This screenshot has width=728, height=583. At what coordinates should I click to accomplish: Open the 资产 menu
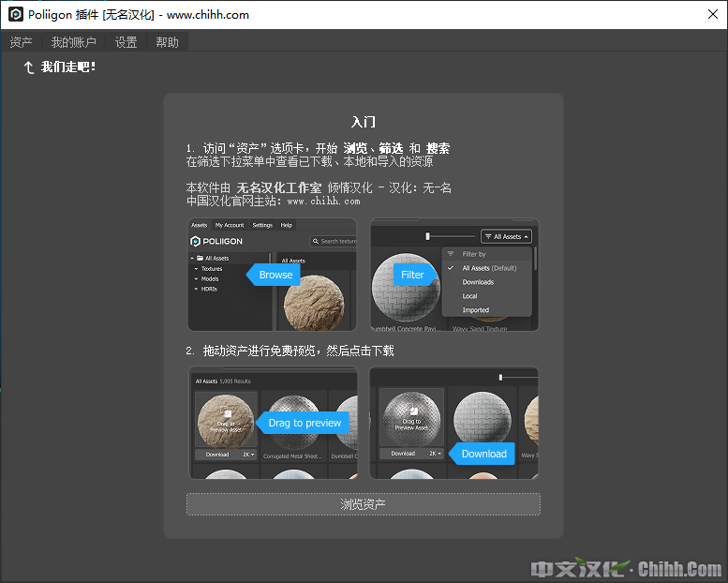pyautogui.click(x=21, y=42)
